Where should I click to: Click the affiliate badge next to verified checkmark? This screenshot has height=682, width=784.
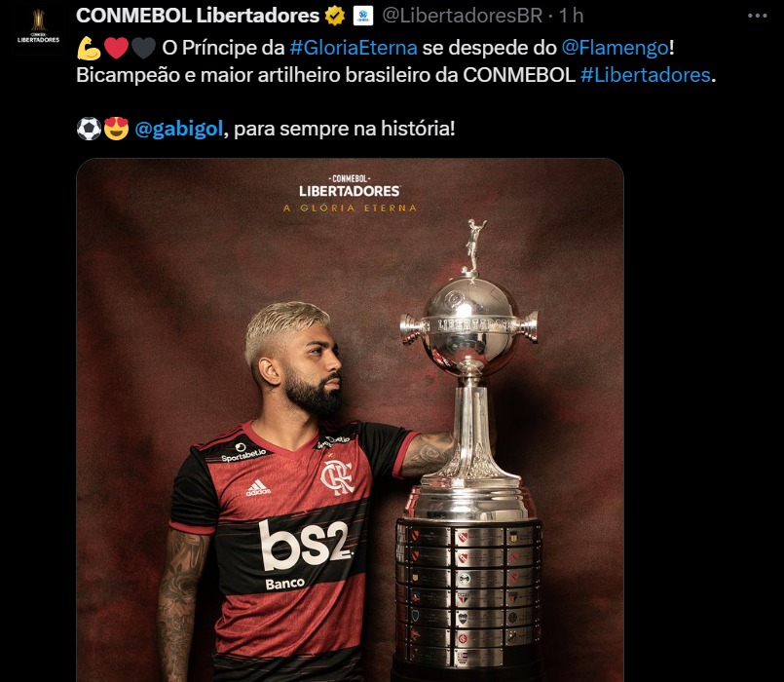point(363,16)
